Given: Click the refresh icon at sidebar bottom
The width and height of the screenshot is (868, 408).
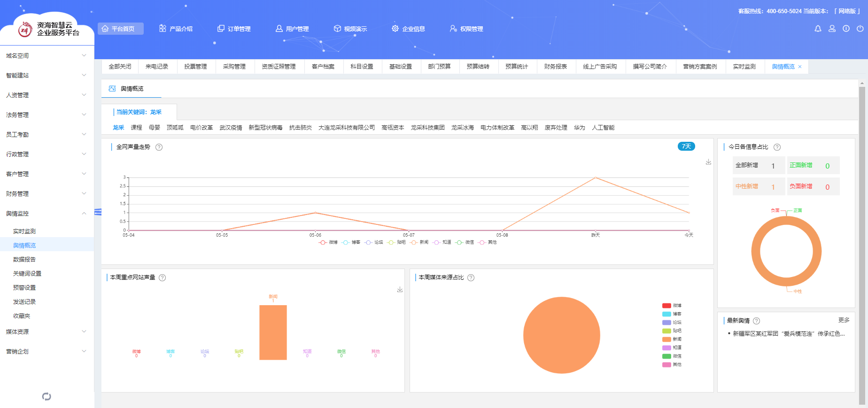Looking at the screenshot, I should click(x=46, y=397).
